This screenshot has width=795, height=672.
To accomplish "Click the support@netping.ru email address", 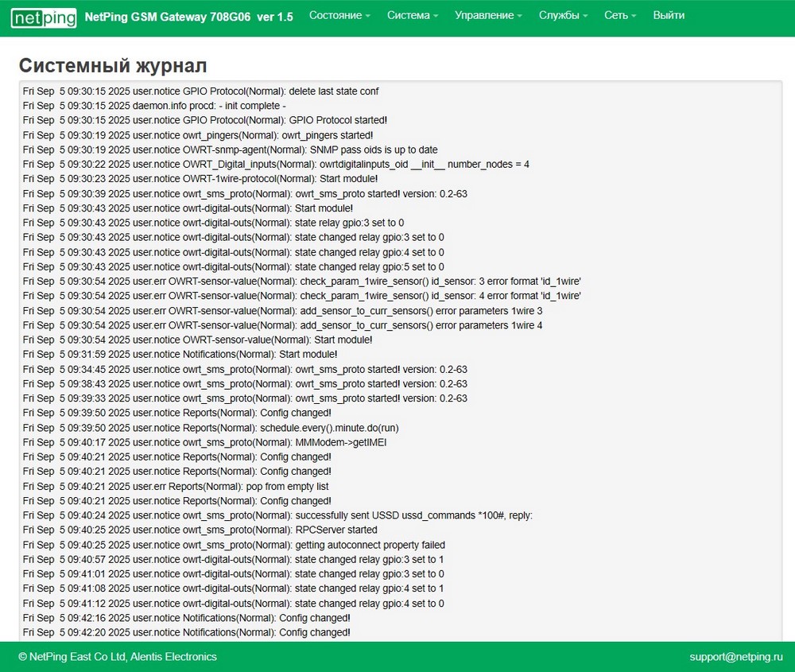I will (x=735, y=657).
